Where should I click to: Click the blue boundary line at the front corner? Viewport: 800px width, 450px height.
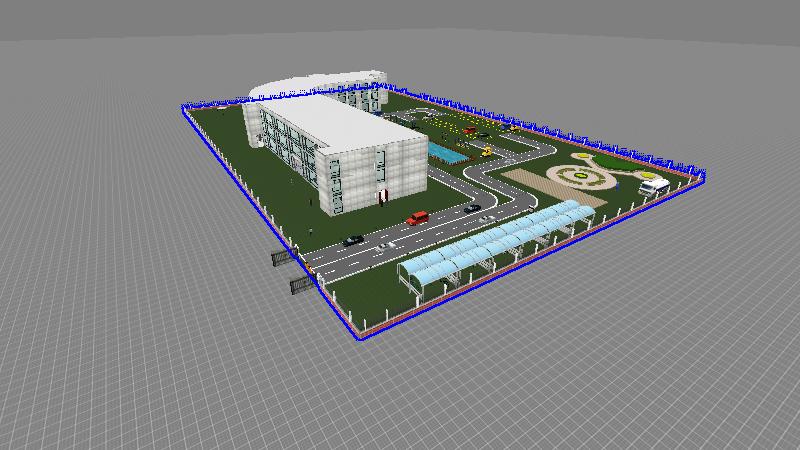pos(357,338)
